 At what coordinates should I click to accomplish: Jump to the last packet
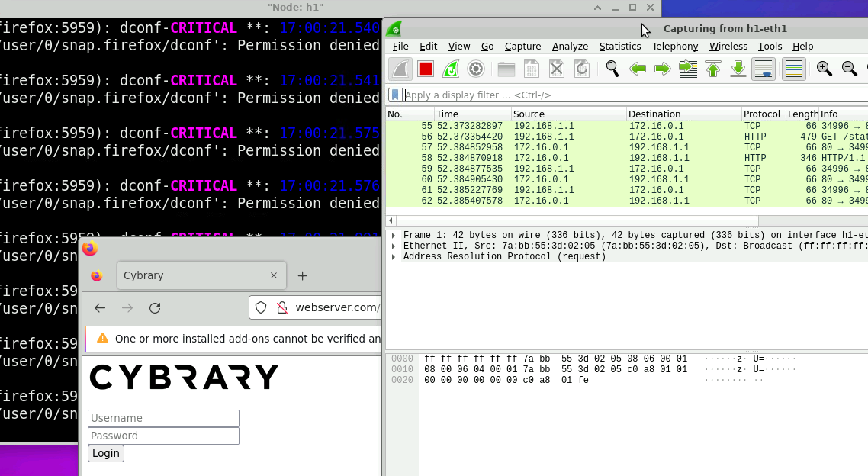738,69
